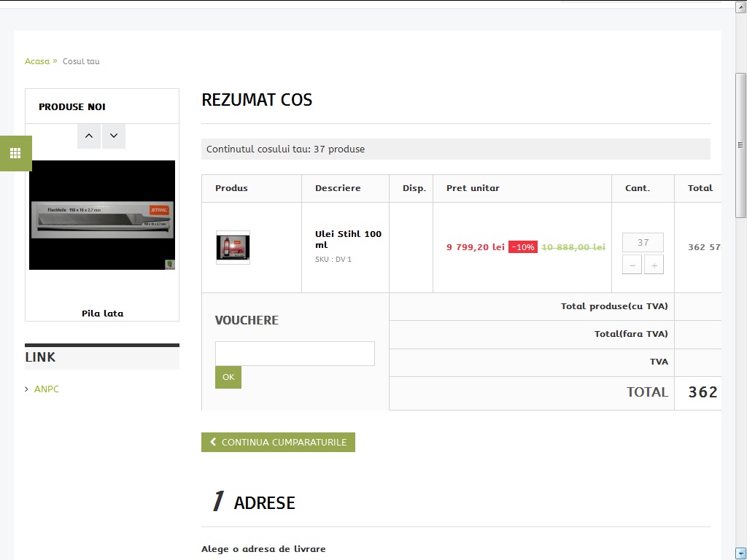Screen dimensions: 747x560
Task: Click Alege o adresa de livrare label
Action: [263, 549]
